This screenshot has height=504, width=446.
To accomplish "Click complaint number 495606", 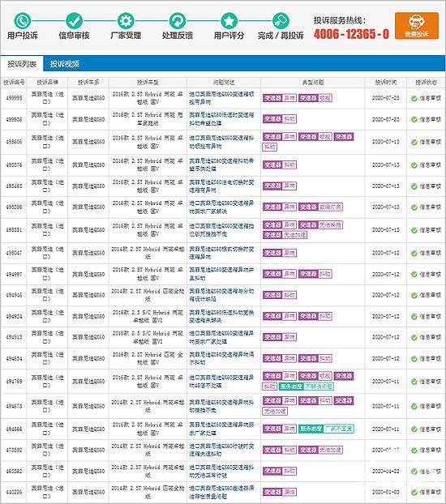I will pos(14,142).
